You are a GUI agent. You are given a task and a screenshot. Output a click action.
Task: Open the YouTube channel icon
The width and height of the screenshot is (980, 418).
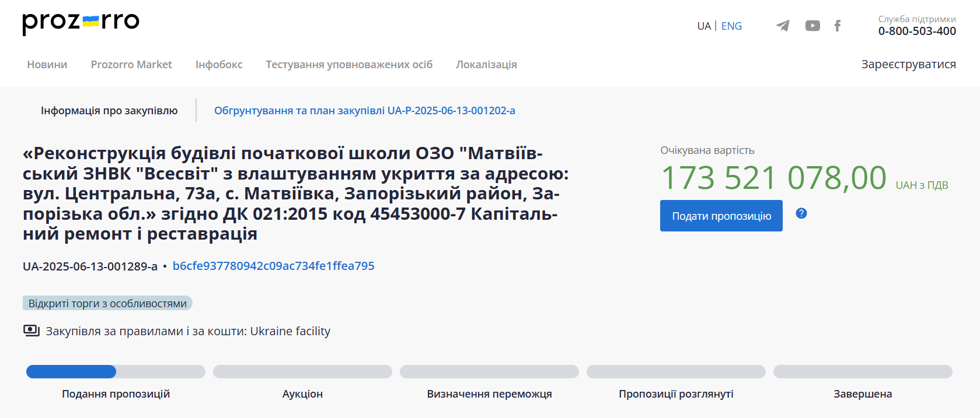pos(812,26)
